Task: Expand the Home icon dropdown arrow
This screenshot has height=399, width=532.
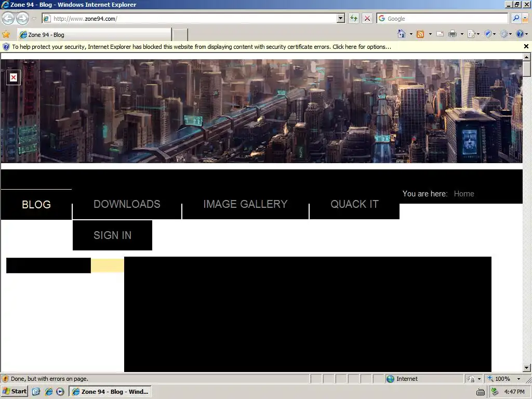Action: point(411,34)
